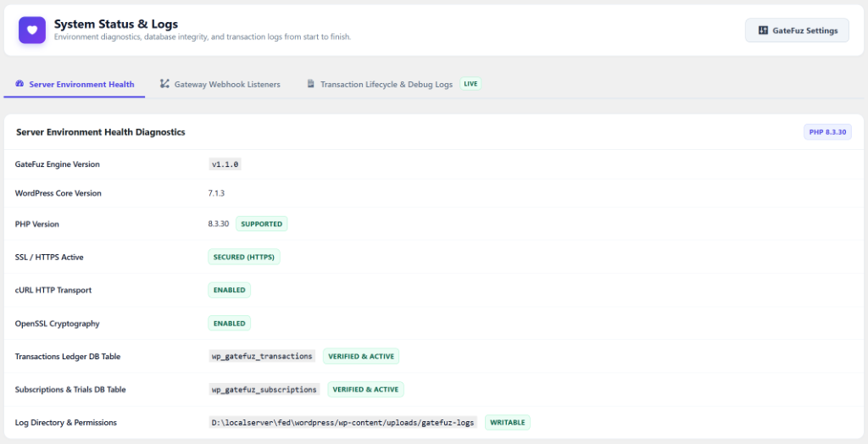868x444 pixels.
Task: Select the wp_gatefuz_transactions table name
Action: click(262, 357)
